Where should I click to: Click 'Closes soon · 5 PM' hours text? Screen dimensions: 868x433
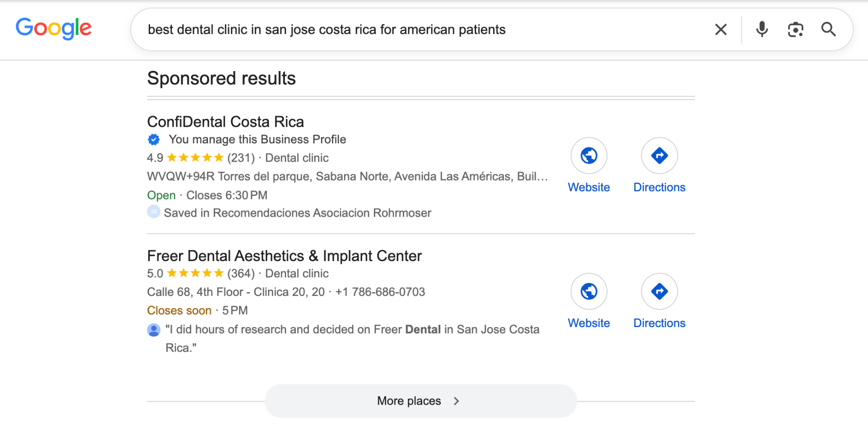click(x=197, y=310)
